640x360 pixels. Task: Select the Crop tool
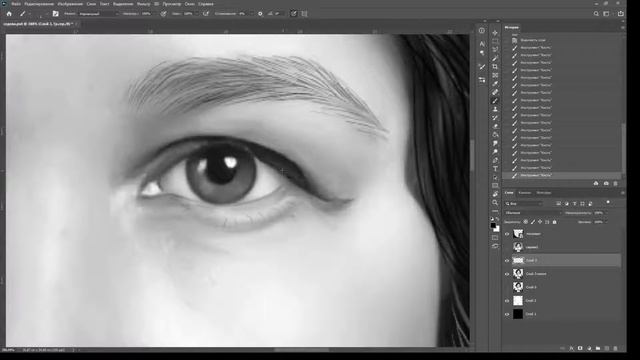495,67
